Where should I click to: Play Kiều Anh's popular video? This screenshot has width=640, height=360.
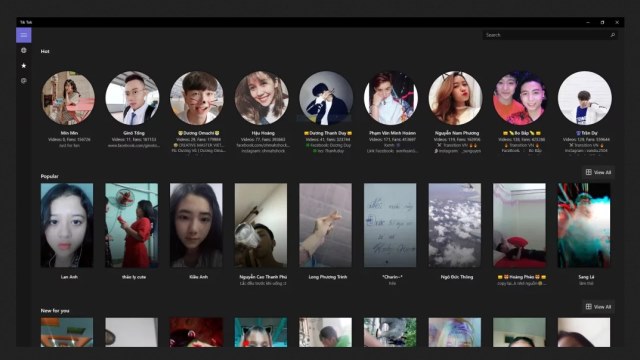196,225
